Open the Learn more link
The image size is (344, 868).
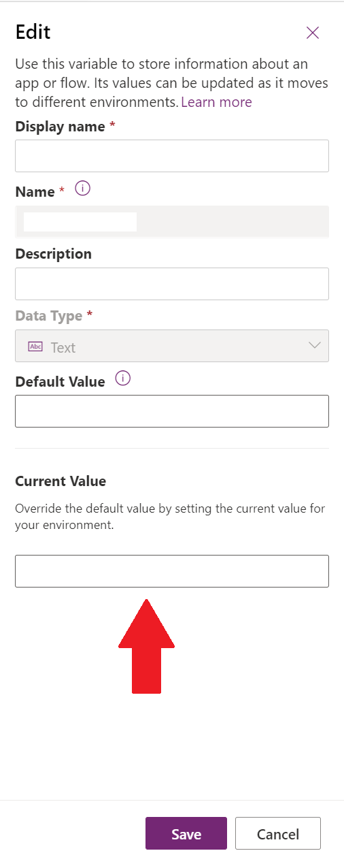[x=216, y=102]
